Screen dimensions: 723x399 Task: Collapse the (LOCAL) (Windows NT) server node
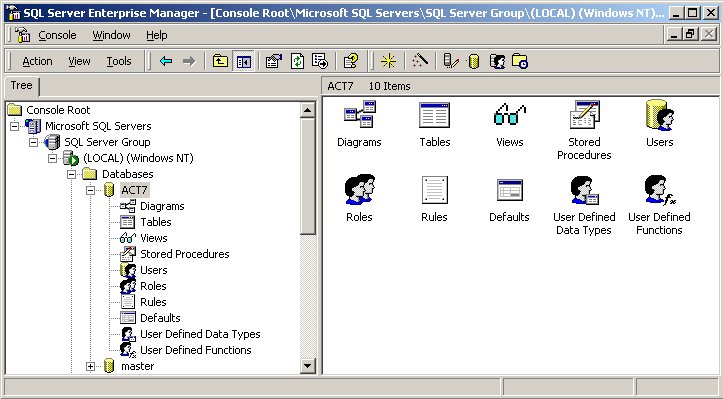click(53, 158)
